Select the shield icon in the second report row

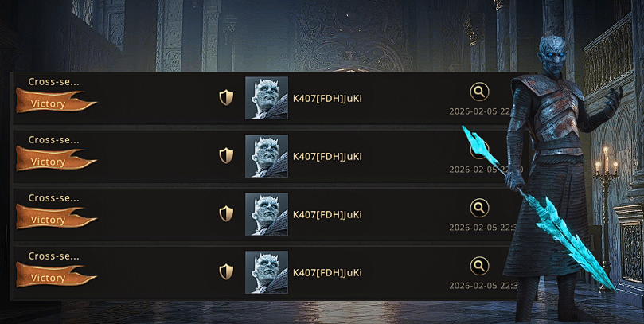coord(226,156)
